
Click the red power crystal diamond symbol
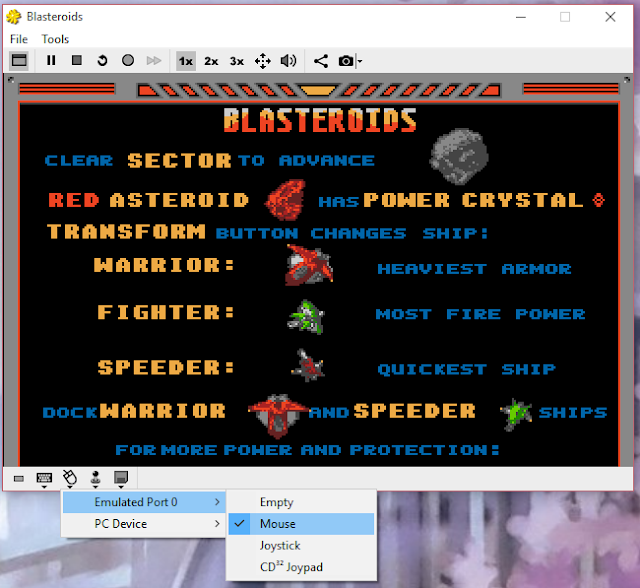point(599,200)
